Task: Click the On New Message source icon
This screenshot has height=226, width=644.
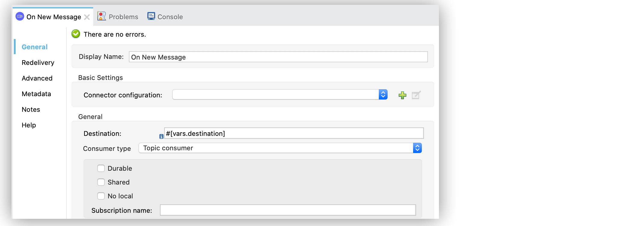Action: click(x=20, y=17)
